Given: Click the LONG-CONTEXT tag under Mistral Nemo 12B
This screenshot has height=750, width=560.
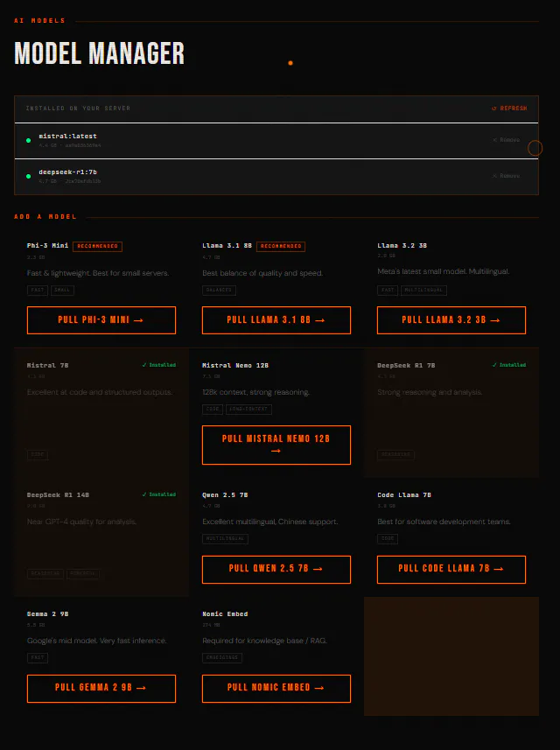Looking at the screenshot, I should 248,410.
